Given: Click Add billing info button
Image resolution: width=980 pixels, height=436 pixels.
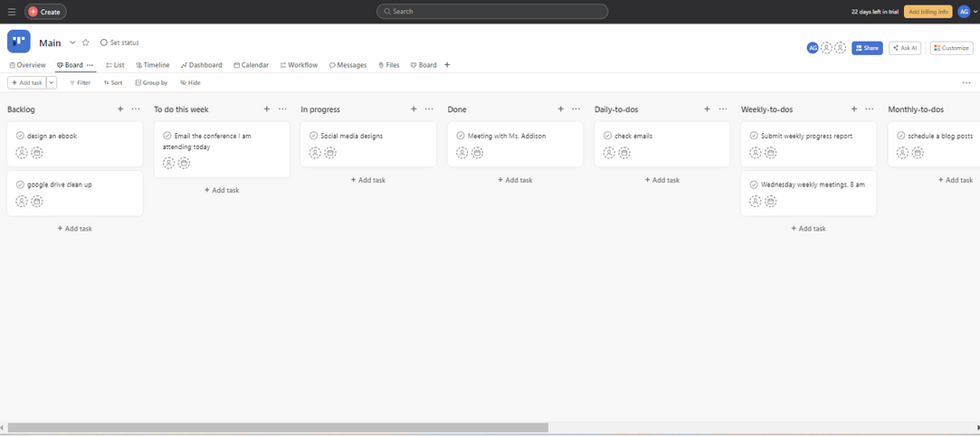Looking at the screenshot, I should coord(928,11).
